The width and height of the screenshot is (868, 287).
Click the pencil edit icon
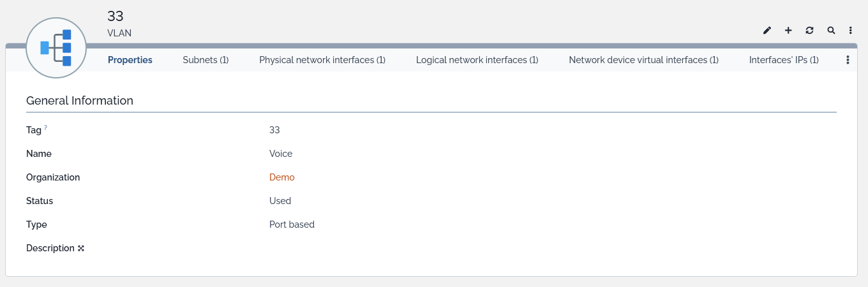[767, 30]
